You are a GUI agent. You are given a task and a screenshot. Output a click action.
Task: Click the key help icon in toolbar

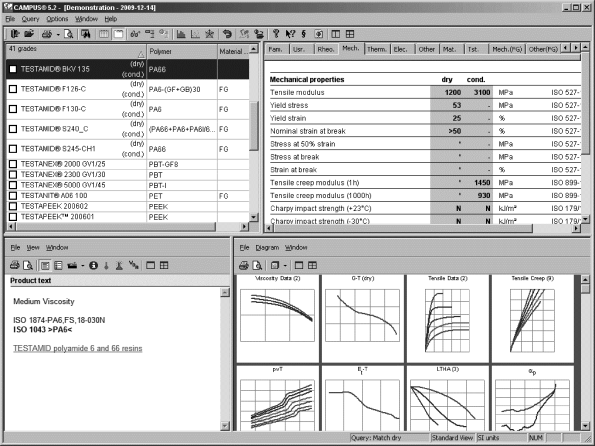click(276, 34)
